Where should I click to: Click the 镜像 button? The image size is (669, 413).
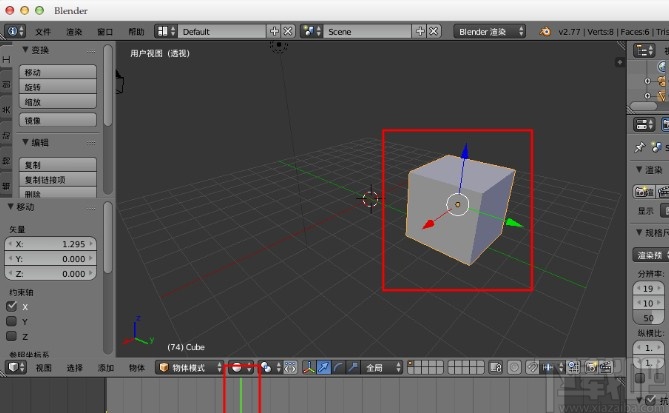[58, 120]
